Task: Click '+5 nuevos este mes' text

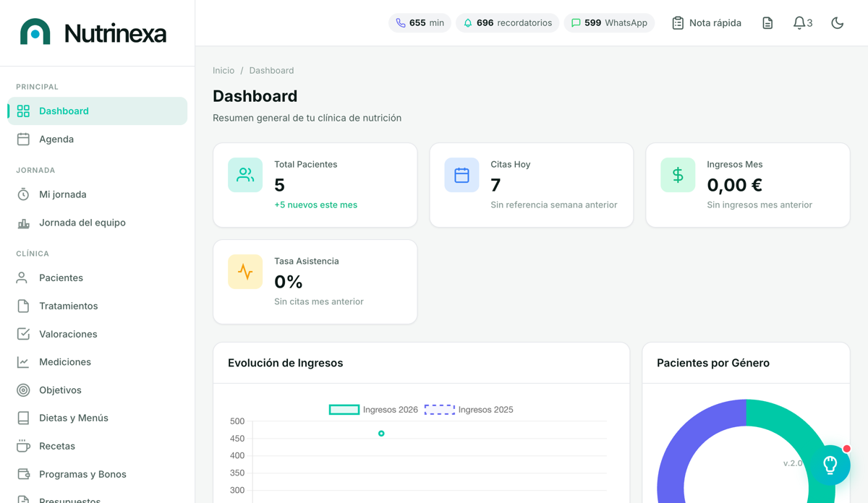Action: point(315,205)
